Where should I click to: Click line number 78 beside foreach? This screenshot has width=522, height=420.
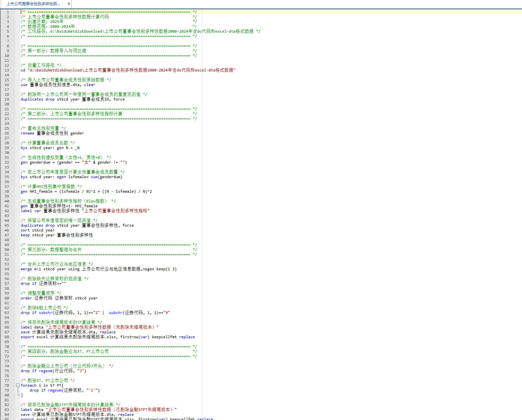pos(7,385)
